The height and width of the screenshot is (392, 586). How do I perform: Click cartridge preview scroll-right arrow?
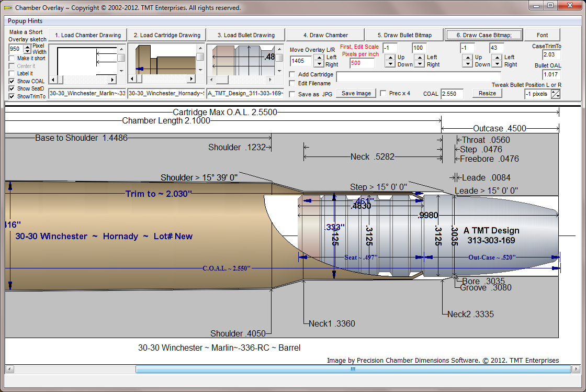coord(191,79)
